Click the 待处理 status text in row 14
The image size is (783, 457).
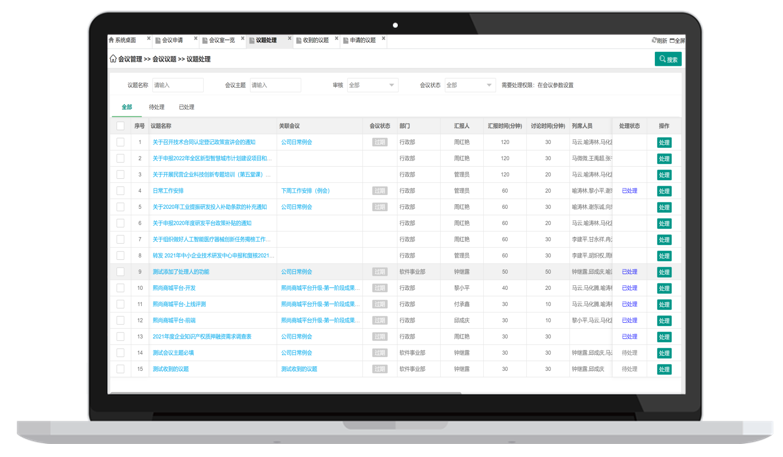[x=629, y=353]
